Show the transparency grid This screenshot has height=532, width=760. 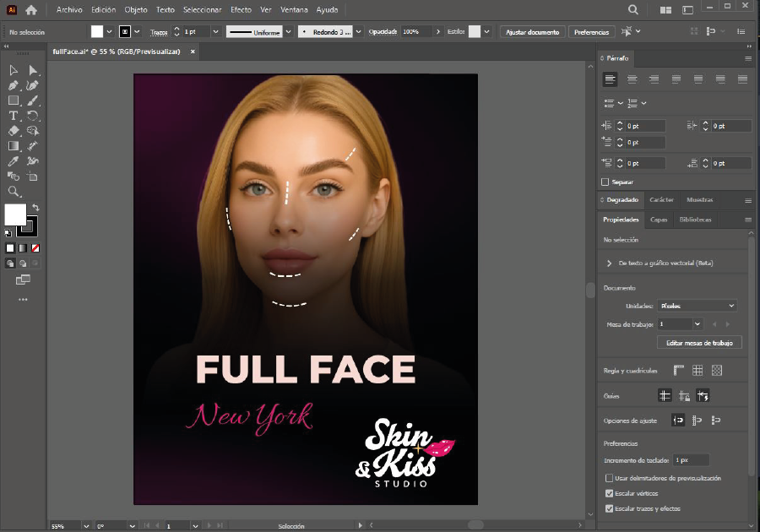point(717,371)
